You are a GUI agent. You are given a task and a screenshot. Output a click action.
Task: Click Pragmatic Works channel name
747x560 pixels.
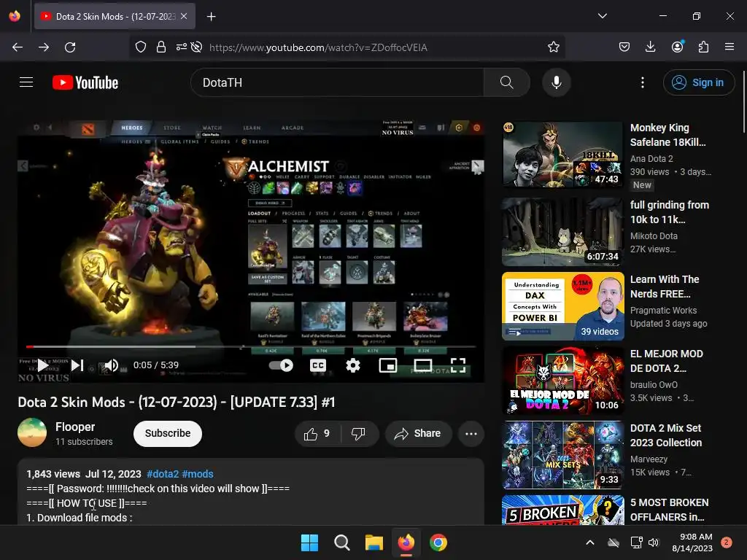[x=663, y=311]
